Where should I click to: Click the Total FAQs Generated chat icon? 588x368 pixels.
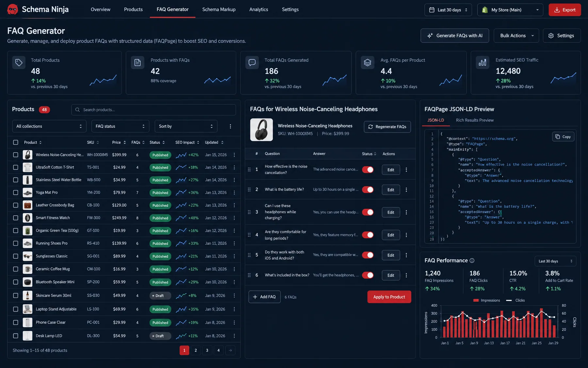pos(252,62)
